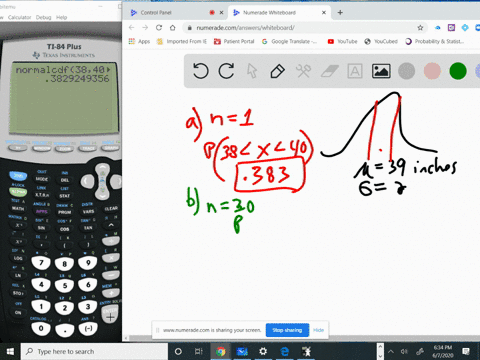Close the Numerade Whiteboard tab
The width and height of the screenshot is (480, 360).
click(324, 13)
